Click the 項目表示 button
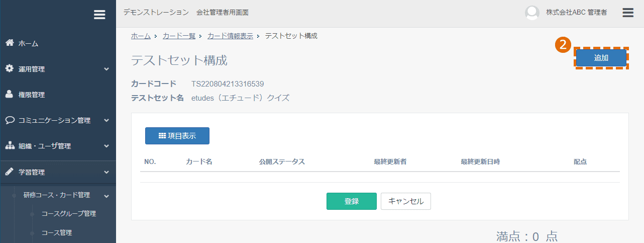Screen dimensions: 644x243 pyautogui.click(x=177, y=136)
